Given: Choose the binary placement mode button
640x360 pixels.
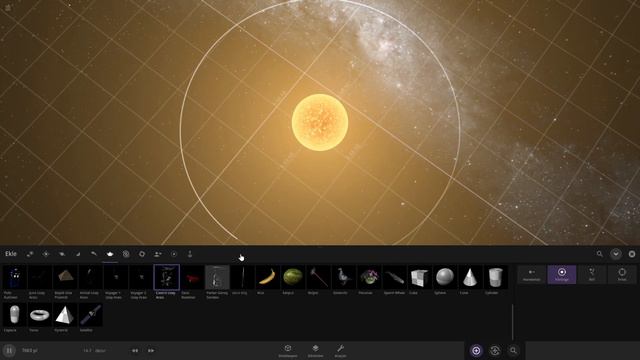Looking at the screenshot, I should pos(622,274).
